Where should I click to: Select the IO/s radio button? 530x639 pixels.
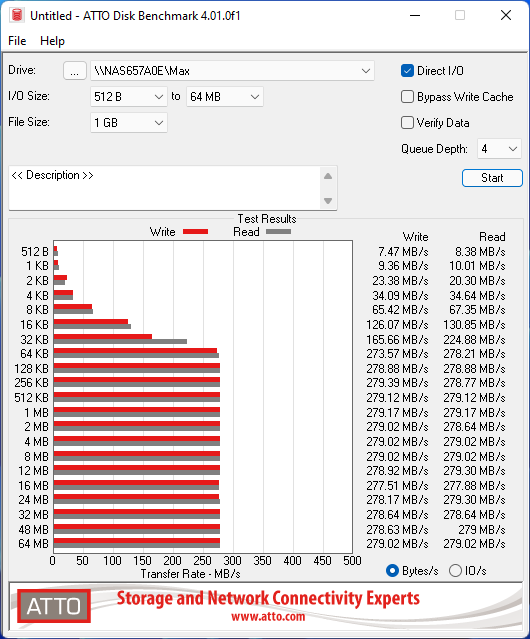point(455,571)
